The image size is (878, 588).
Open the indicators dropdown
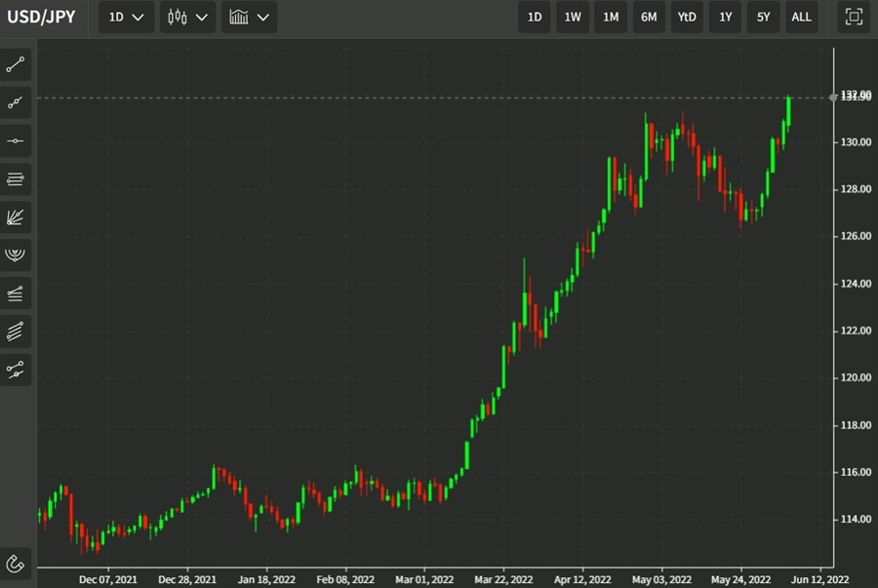tap(249, 17)
